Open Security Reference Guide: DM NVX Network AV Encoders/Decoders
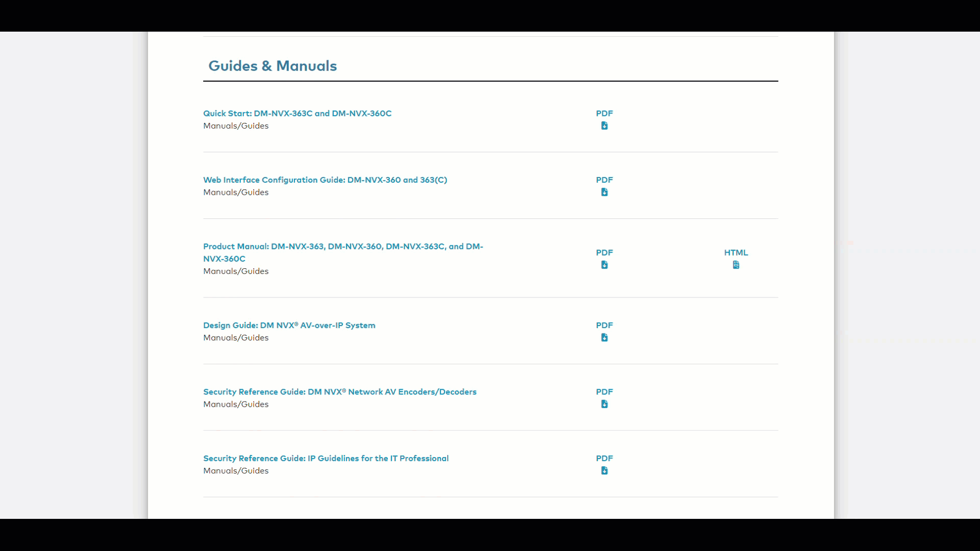Image resolution: width=980 pixels, height=551 pixels. [x=339, y=391]
